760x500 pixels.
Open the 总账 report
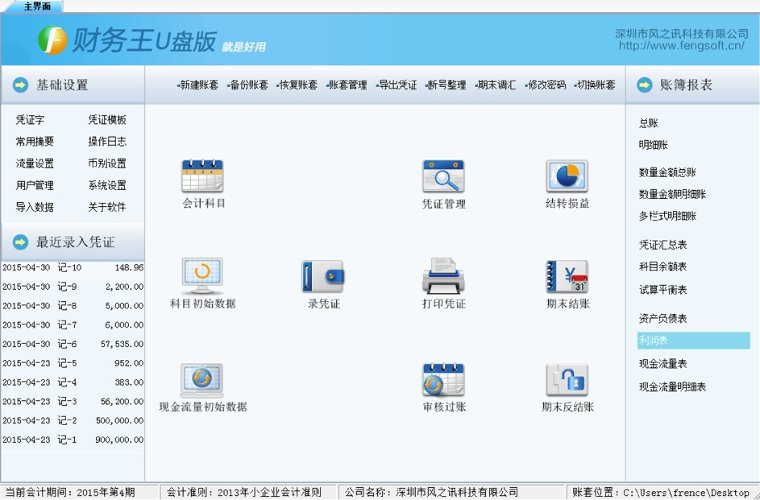(x=649, y=123)
